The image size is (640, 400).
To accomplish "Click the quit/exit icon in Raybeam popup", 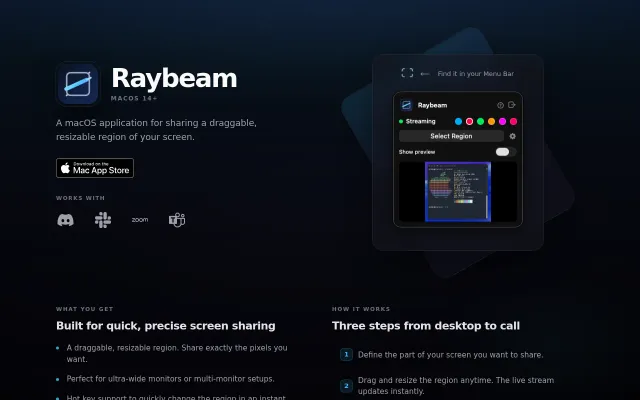I will (512, 105).
